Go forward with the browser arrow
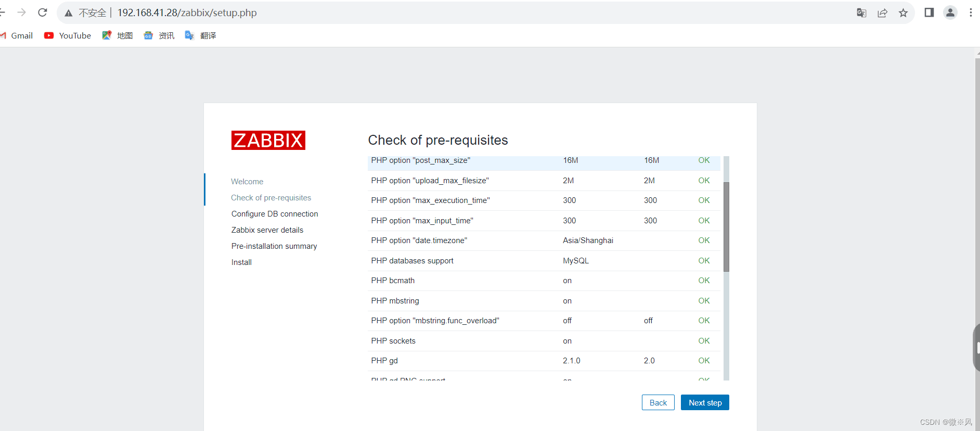This screenshot has height=431, width=980. [21, 12]
